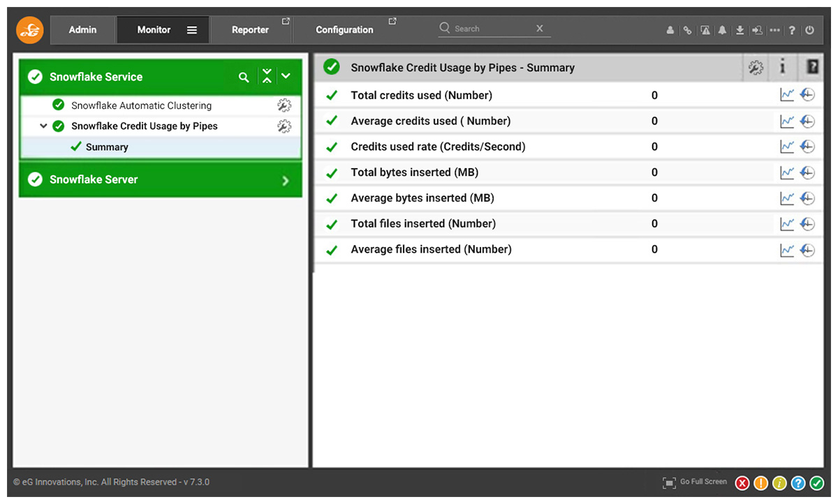Open graph for Total credits used
This screenshot has width=838, height=504.
point(787,95)
